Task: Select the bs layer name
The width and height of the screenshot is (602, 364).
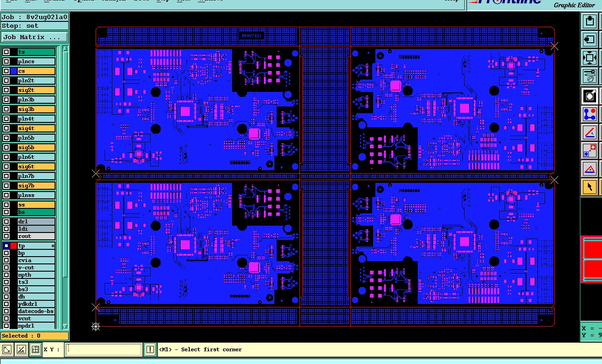Action: pyautogui.click(x=36, y=212)
